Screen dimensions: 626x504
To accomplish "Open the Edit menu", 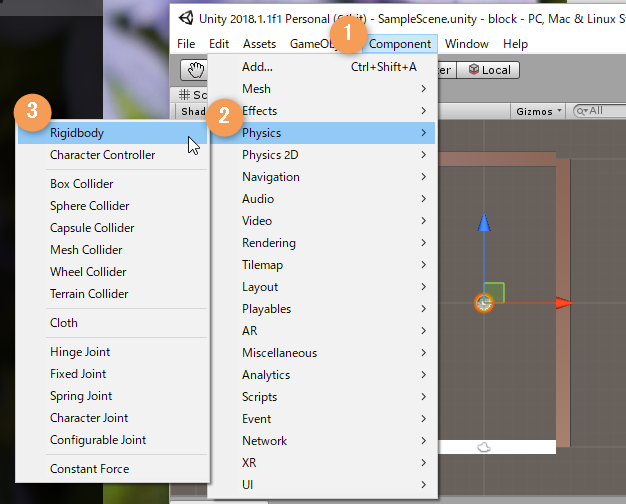I will 219,44.
